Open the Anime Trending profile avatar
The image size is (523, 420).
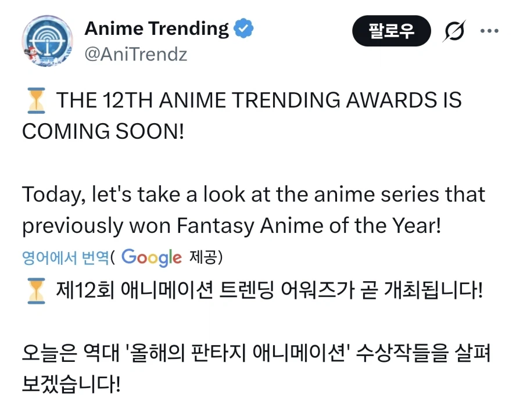(47, 40)
